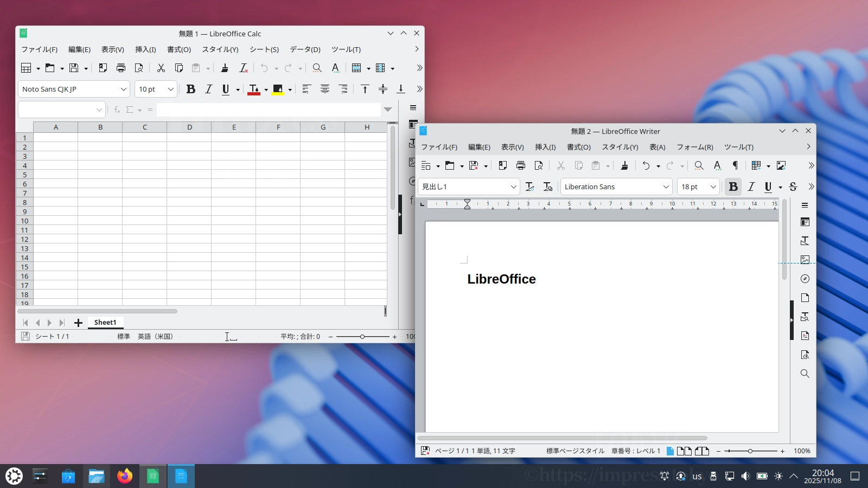Image resolution: width=868 pixels, height=488 pixels.
Task: Toggle Bold in Calc formatting bar
Action: [x=190, y=89]
